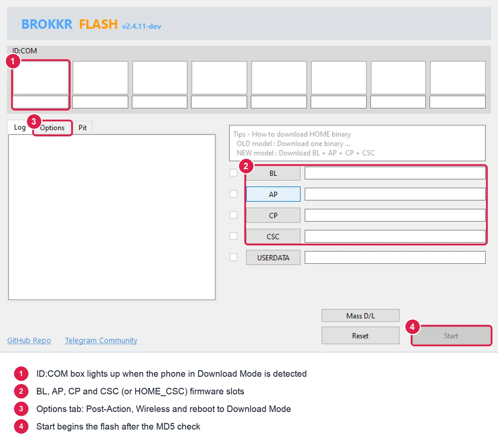The image size is (498, 448).
Task: Click the BL firmware button
Action: pos(273,173)
